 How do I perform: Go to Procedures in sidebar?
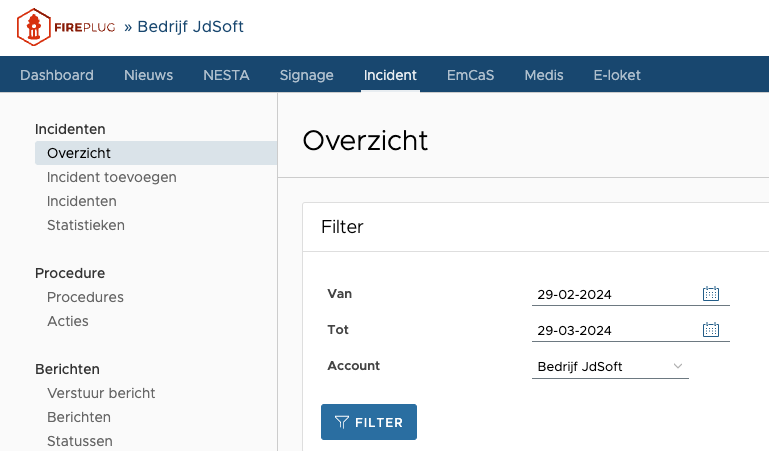point(85,297)
